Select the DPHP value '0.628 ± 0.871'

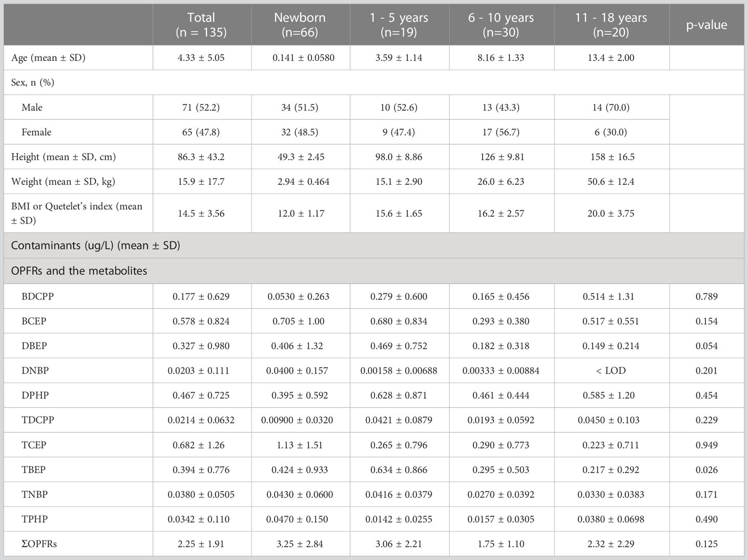(x=399, y=395)
